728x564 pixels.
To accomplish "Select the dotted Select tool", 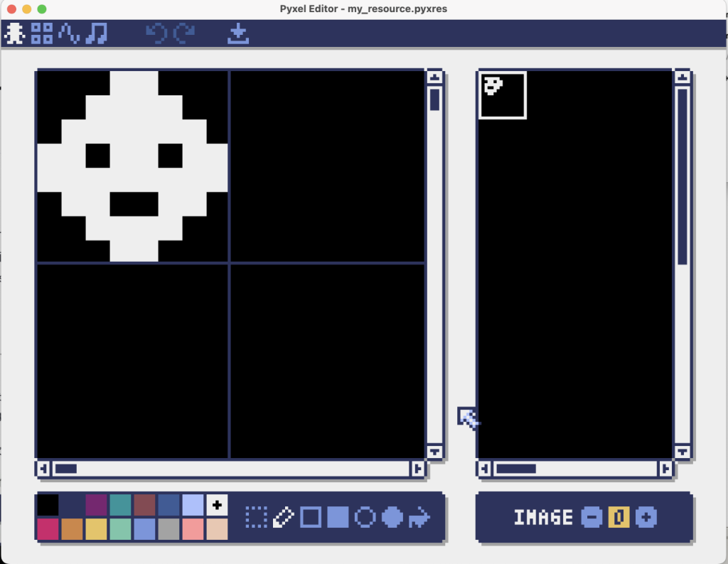I will click(256, 517).
